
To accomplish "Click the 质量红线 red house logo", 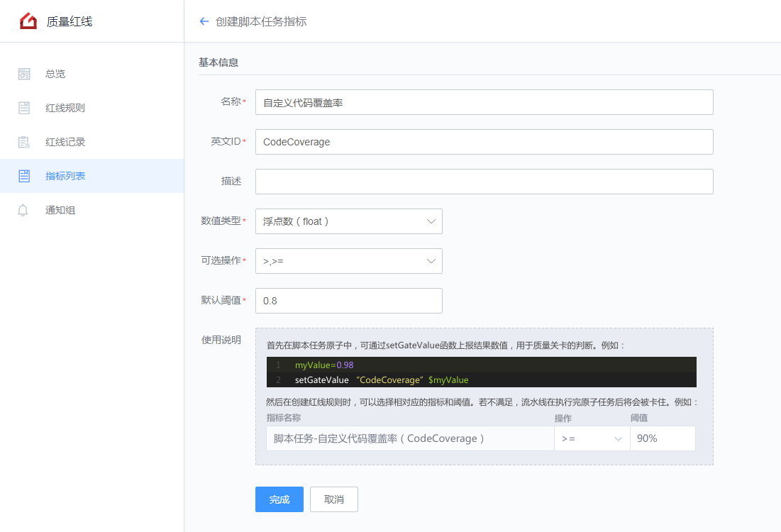I will click(28, 21).
